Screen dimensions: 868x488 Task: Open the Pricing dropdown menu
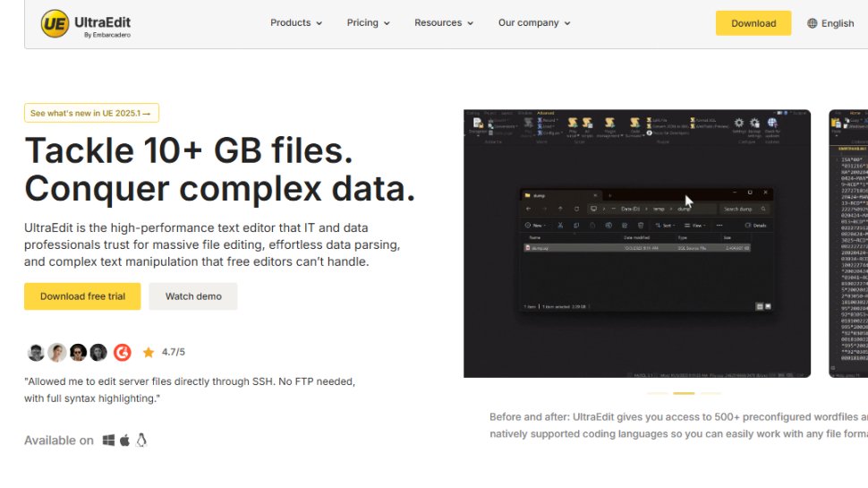pyautogui.click(x=368, y=22)
